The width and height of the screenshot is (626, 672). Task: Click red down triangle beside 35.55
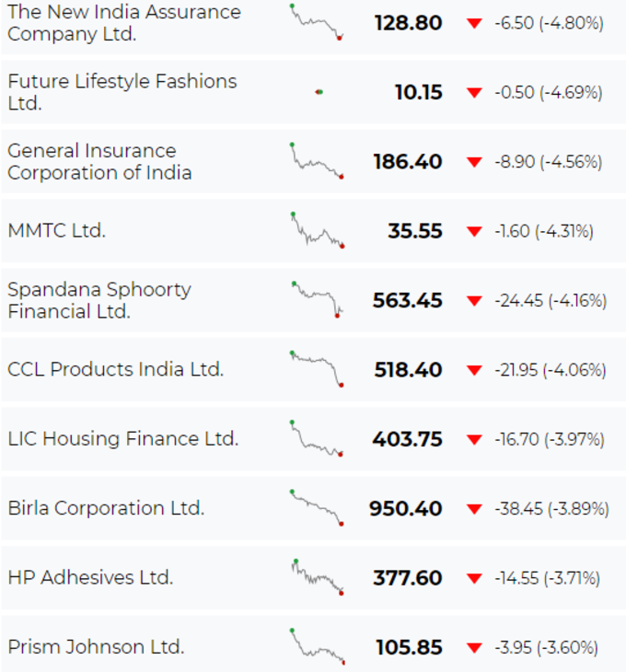pos(474,231)
